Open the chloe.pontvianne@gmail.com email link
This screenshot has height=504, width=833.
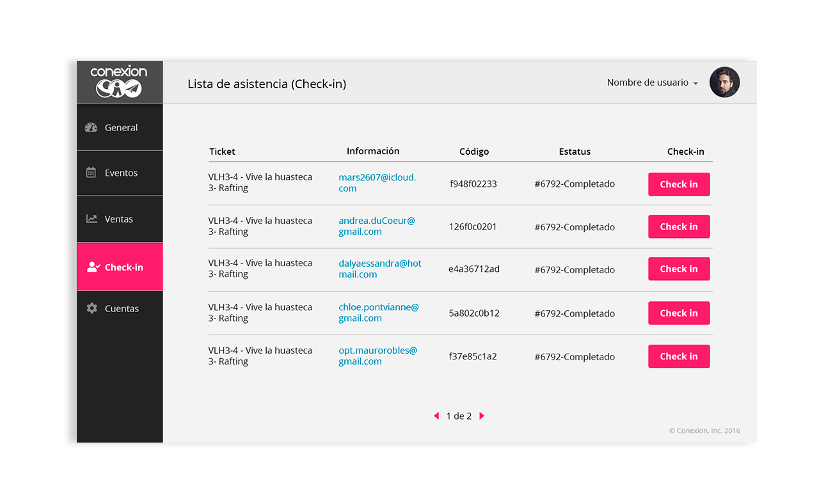tap(378, 312)
